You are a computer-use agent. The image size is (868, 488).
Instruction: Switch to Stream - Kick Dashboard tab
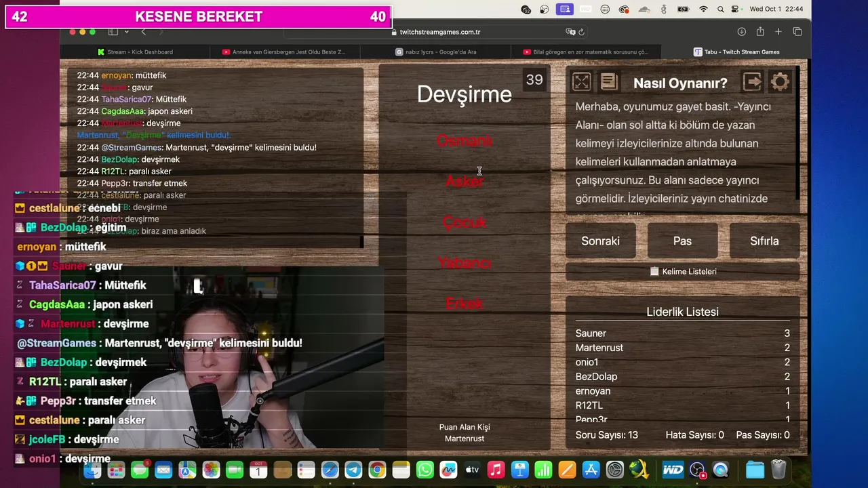(135, 52)
